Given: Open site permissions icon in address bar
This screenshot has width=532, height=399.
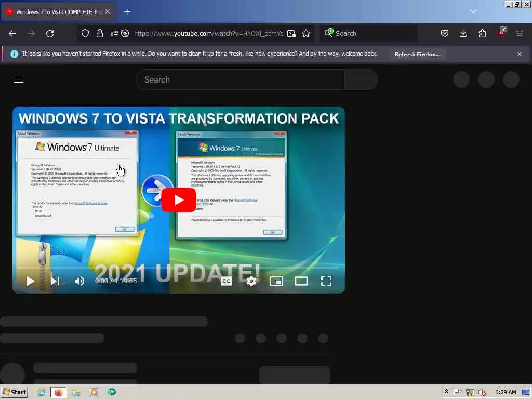Looking at the screenshot, I should (114, 33).
